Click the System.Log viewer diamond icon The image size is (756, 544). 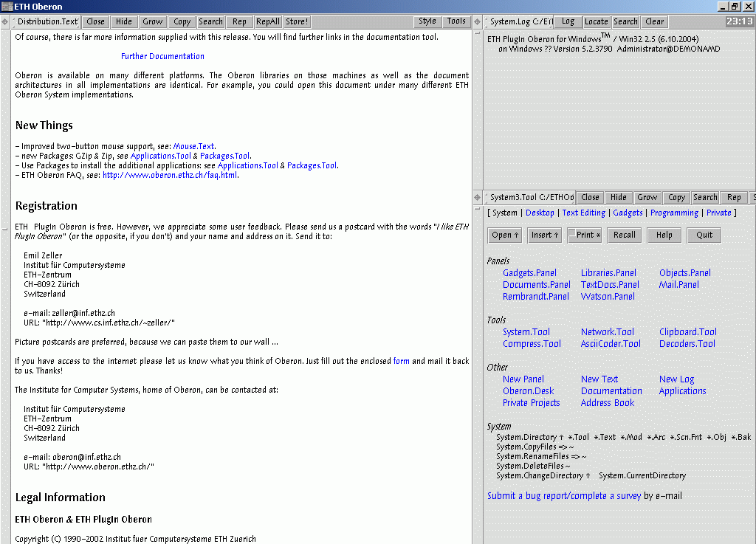[478, 21]
